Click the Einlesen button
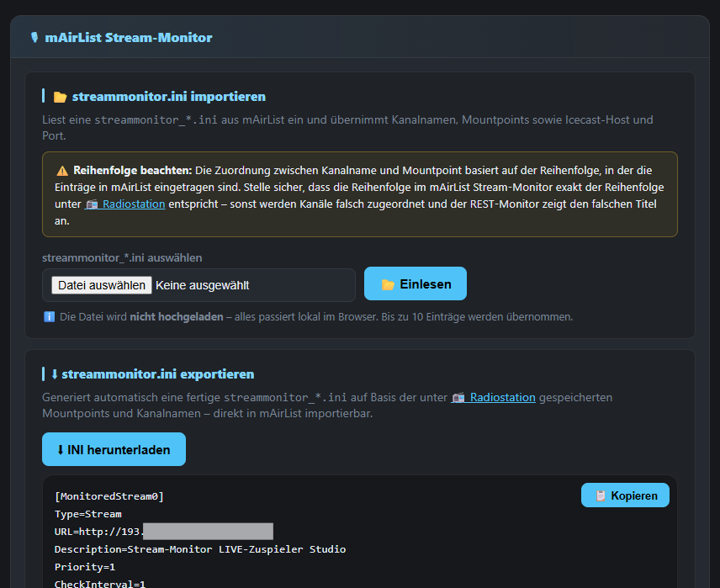This screenshot has height=588, width=720. click(x=416, y=283)
